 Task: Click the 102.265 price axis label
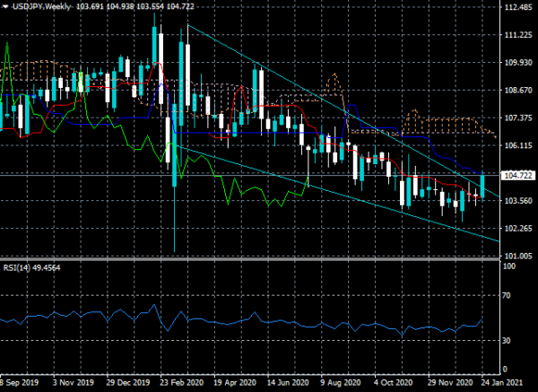click(x=518, y=229)
